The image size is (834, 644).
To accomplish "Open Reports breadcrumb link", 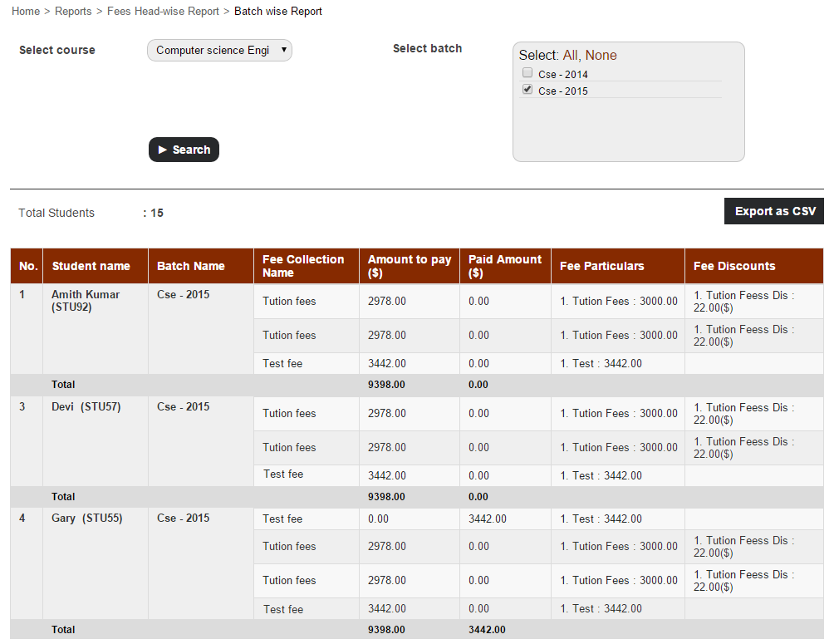I will click(73, 12).
